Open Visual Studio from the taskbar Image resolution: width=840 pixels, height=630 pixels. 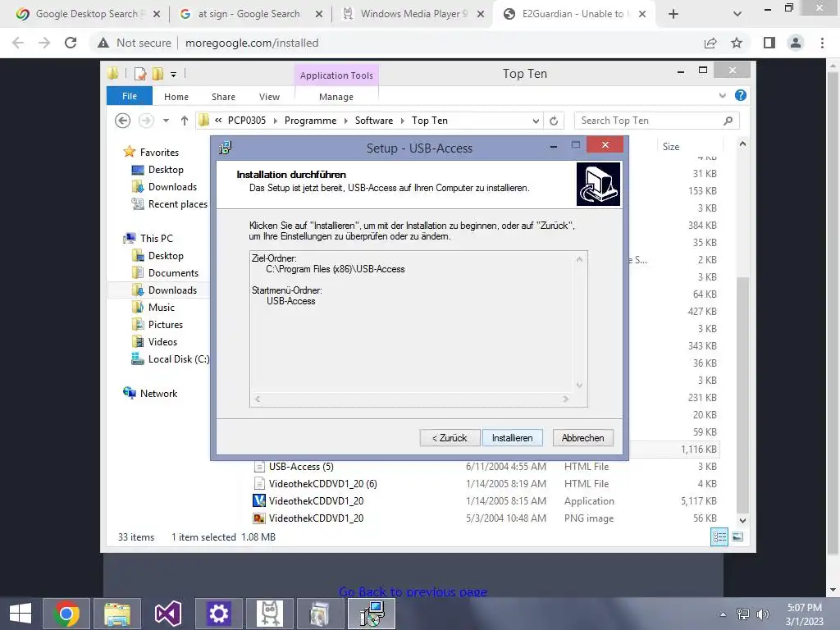point(167,614)
